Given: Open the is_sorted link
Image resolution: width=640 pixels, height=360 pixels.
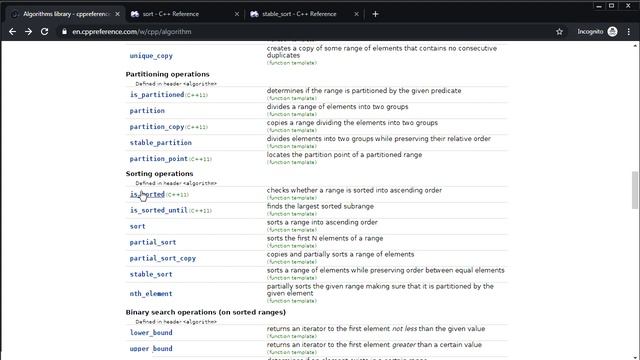Looking at the screenshot, I should pyautogui.click(x=147, y=194).
